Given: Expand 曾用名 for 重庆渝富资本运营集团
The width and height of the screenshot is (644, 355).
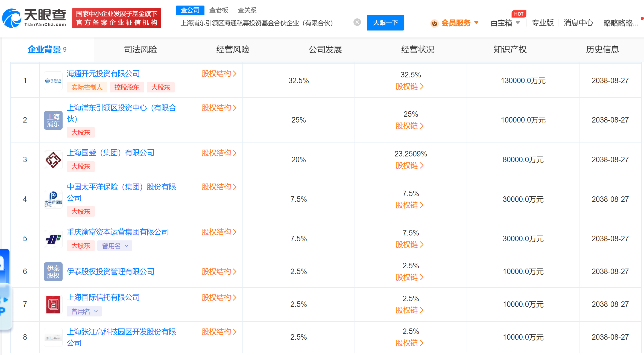Looking at the screenshot, I should (x=115, y=246).
